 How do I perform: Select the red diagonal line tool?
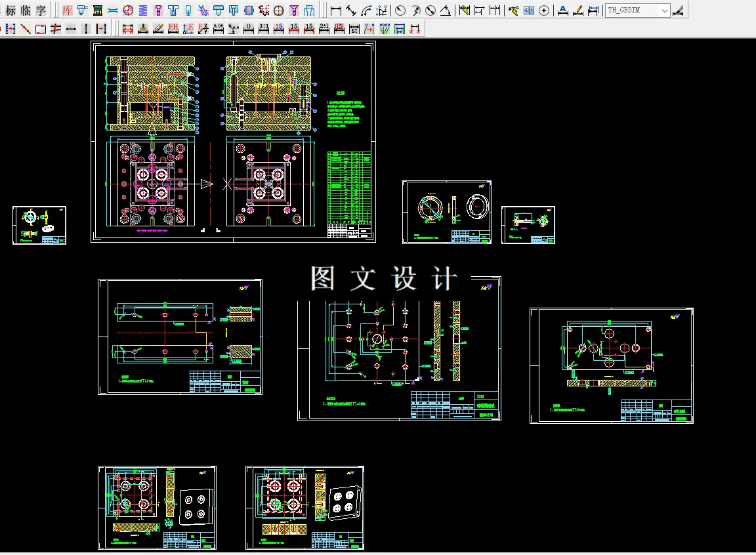point(26,29)
